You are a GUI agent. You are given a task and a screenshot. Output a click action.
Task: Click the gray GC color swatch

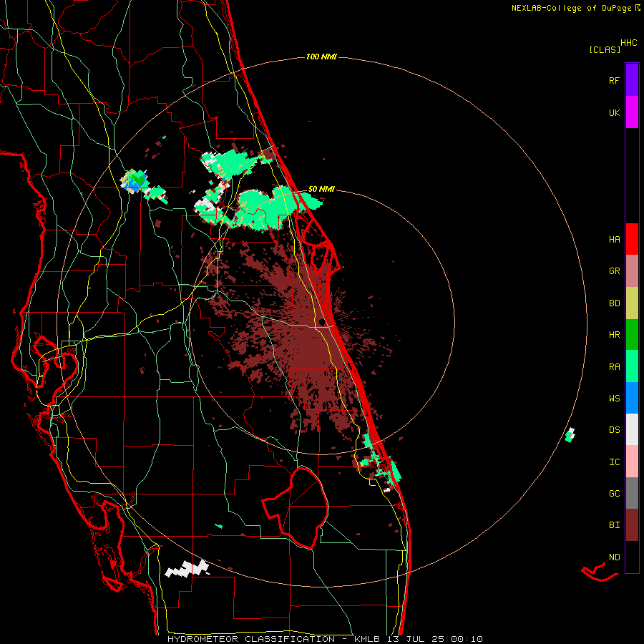[x=632, y=493]
